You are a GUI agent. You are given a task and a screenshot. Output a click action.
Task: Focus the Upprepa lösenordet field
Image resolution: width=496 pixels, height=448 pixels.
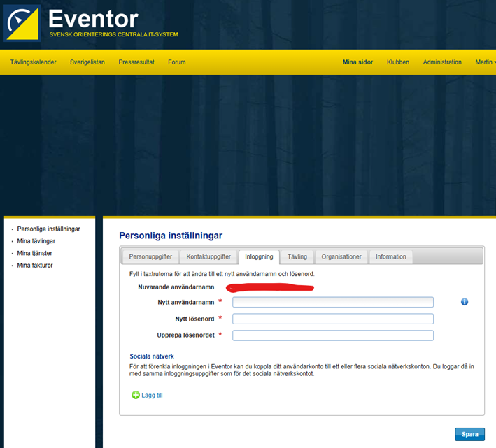tap(333, 335)
